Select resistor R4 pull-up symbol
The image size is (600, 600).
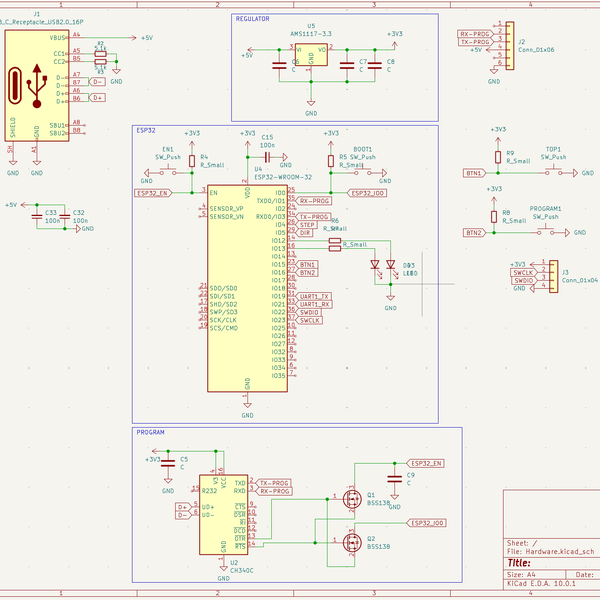click(x=192, y=161)
